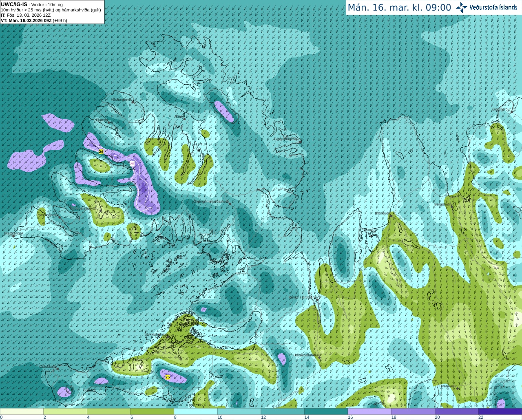Image resolution: width=522 pixels, height=420 pixels.
Task: Click the 8–10 m/s pale cyan swatch
Action: pyautogui.click(x=196, y=411)
